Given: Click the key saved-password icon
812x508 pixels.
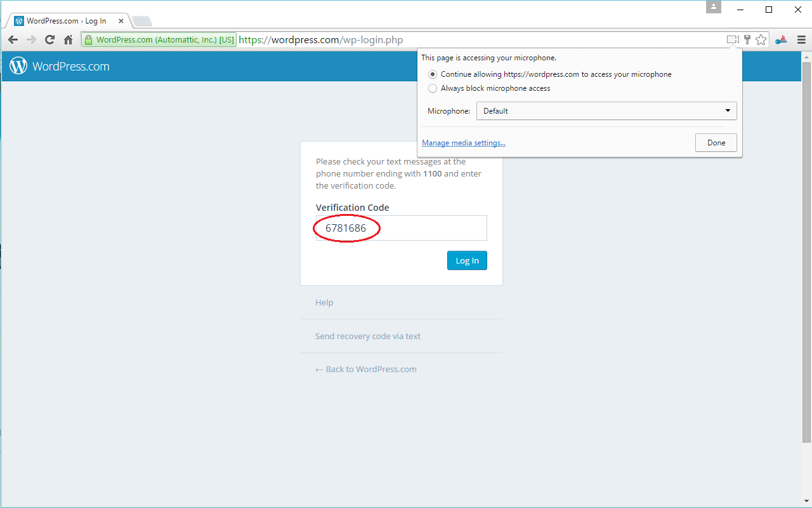Looking at the screenshot, I should tap(747, 40).
